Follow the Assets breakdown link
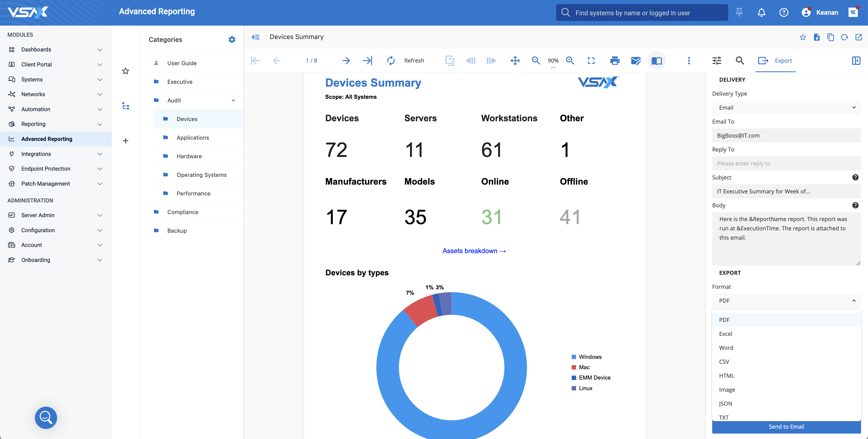Screen dimensions: 868x439 (x=474, y=251)
